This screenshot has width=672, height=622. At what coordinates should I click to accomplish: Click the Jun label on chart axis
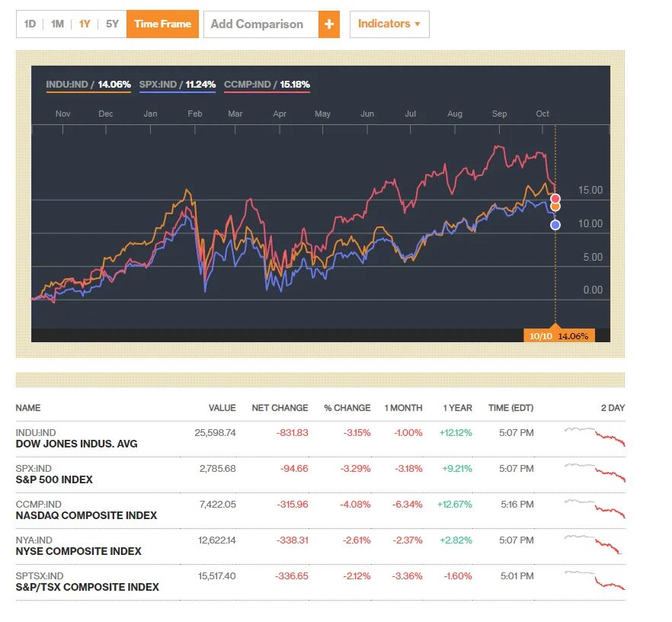(x=367, y=114)
